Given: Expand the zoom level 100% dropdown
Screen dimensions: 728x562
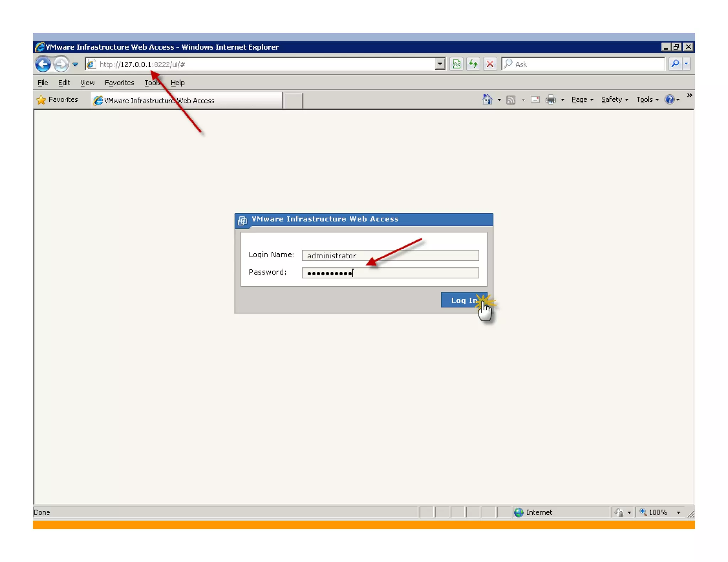Looking at the screenshot, I should point(678,512).
